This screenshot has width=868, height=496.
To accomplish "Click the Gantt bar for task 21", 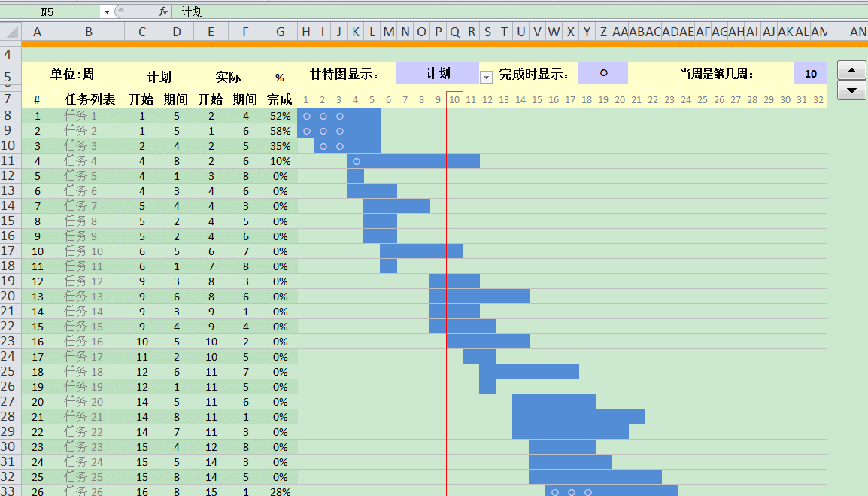I will (578, 417).
